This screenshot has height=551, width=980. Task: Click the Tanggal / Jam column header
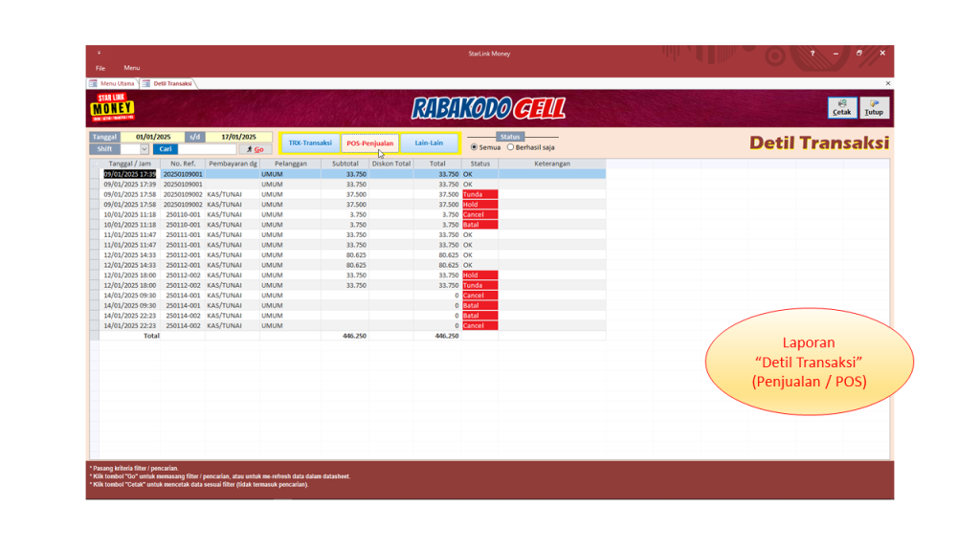pos(129,164)
